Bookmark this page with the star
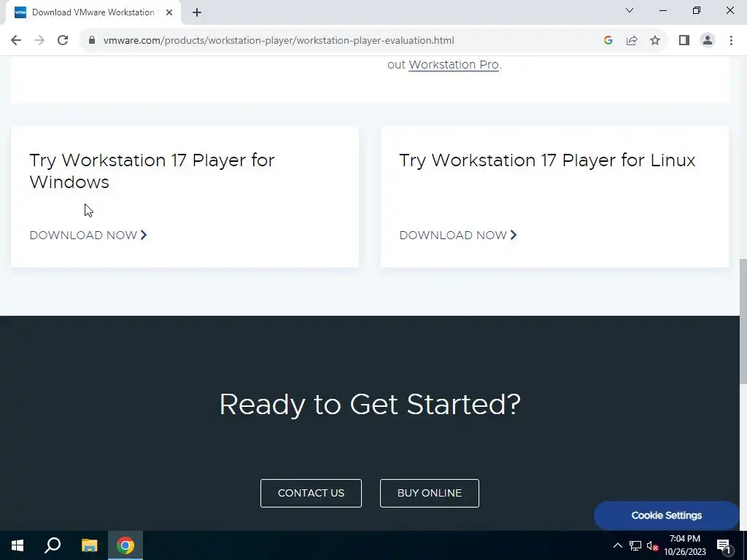Viewport: 747px width, 560px height. (x=655, y=41)
